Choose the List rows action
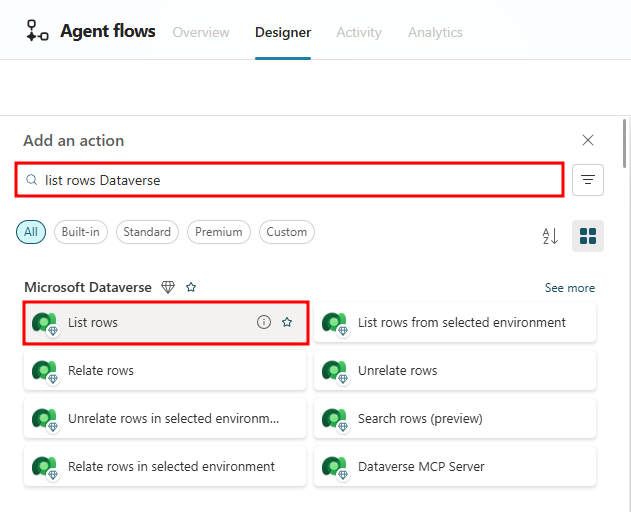631x512 pixels. coord(165,322)
